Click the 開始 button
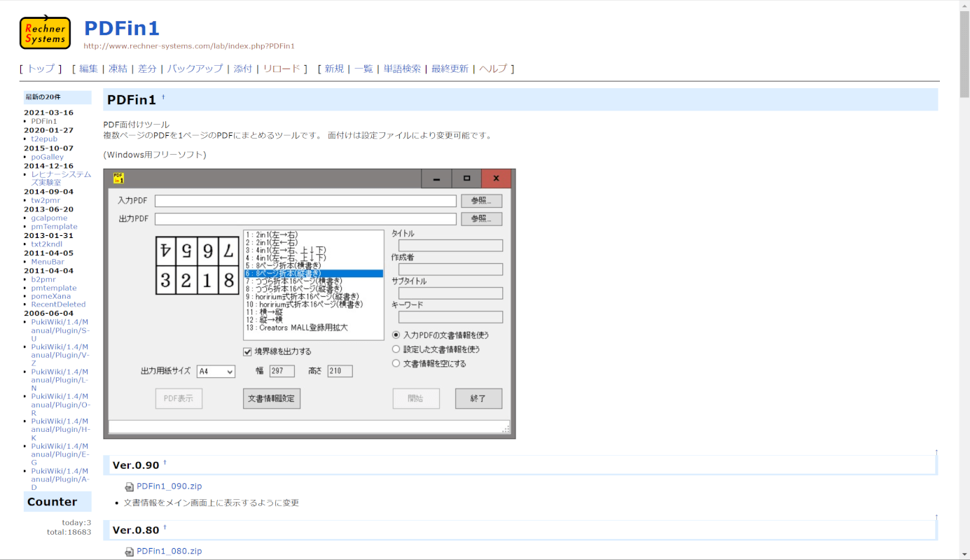This screenshot has height=560, width=970. tap(416, 398)
